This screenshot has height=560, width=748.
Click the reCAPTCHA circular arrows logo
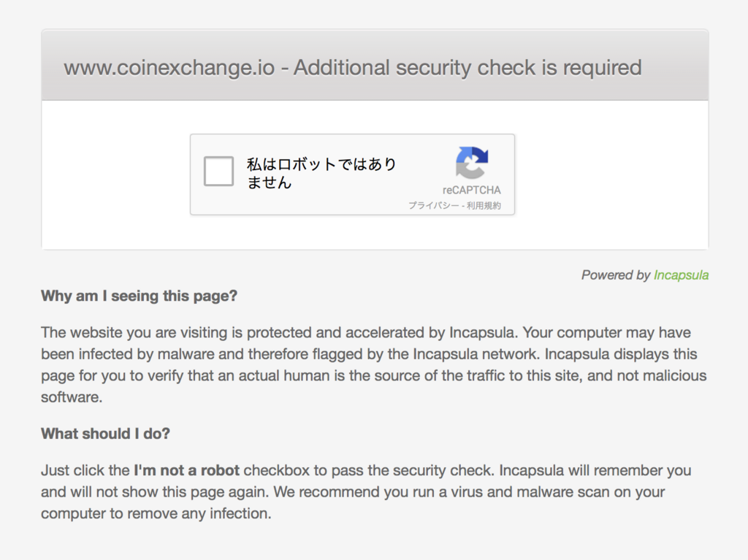pos(472,162)
